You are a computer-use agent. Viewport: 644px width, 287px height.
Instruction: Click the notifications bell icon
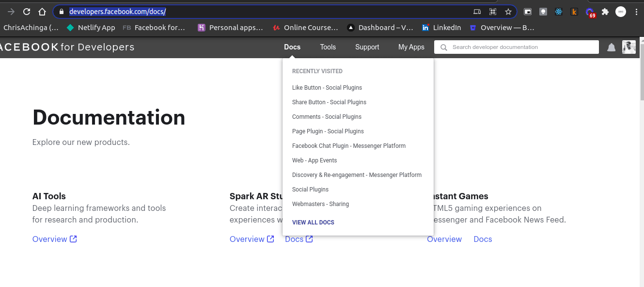pyautogui.click(x=612, y=47)
